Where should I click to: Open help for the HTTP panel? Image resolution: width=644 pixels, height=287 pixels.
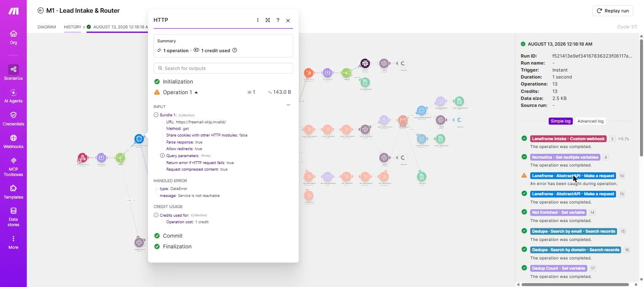(278, 20)
